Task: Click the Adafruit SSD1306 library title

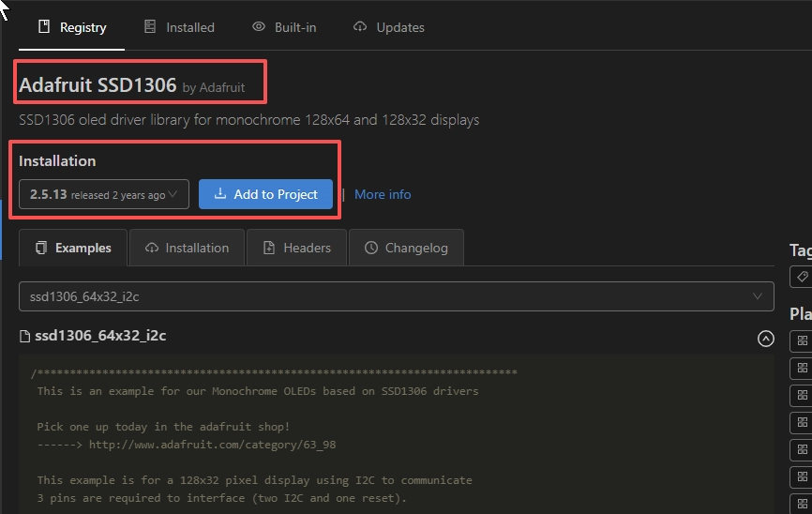Action: (x=98, y=84)
